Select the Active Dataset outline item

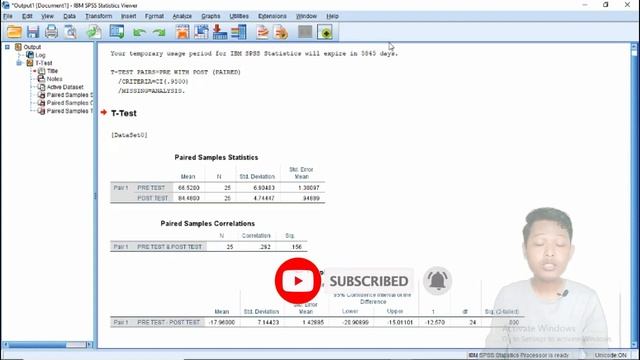65,87
